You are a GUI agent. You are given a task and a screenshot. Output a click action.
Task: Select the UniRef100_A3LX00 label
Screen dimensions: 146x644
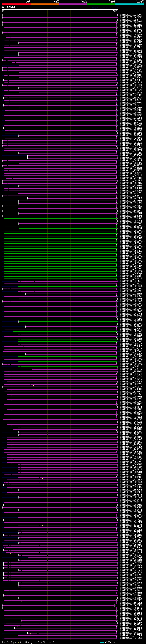pos(131,85)
